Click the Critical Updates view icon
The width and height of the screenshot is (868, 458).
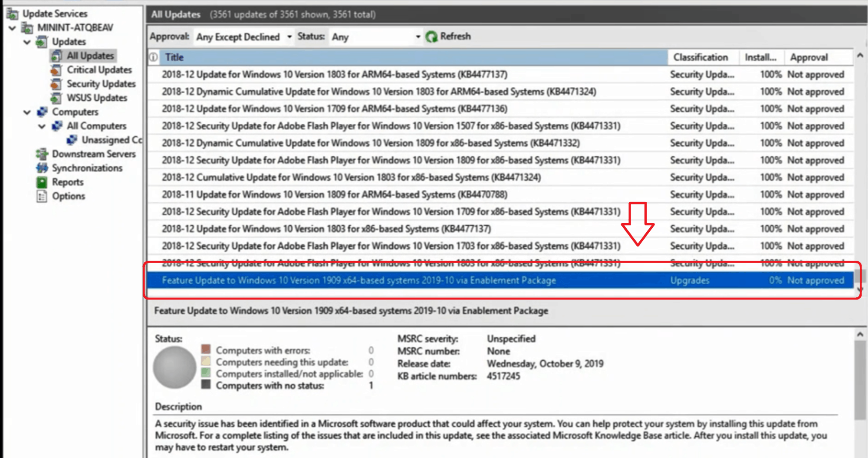click(x=56, y=70)
